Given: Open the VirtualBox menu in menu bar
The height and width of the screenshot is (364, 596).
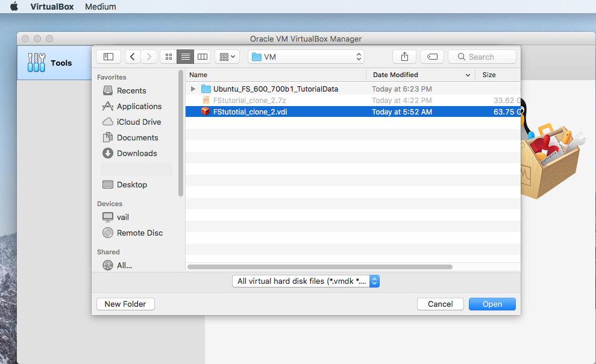Looking at the screenshot, I should tap(52, 7).
